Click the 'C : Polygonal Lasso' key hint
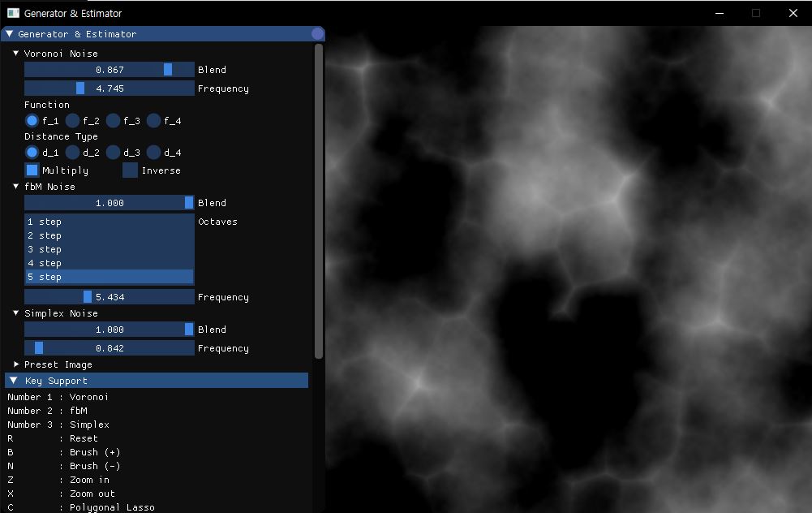This screenshot has height=513, width=812. tap(81, 507)
